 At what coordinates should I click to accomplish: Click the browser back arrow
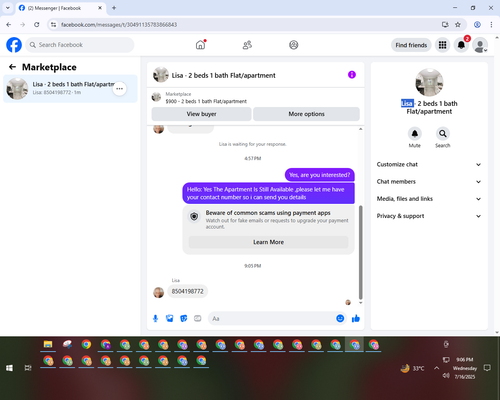(9, 24)
